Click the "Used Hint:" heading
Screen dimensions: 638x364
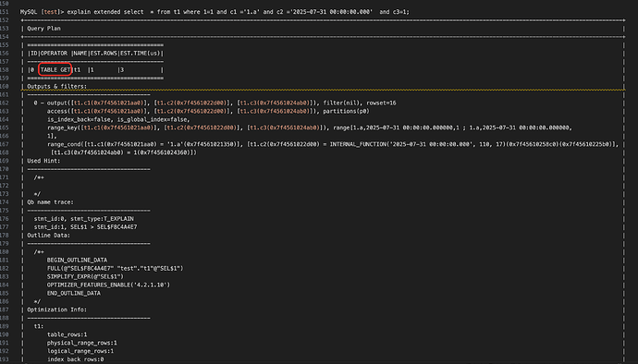43,161
